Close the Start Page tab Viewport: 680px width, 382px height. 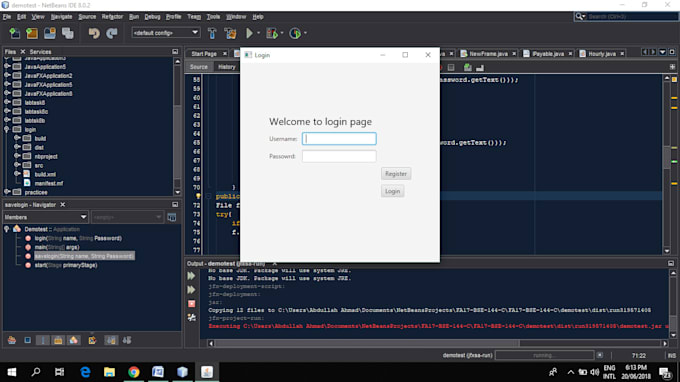(x=225, y=54)
